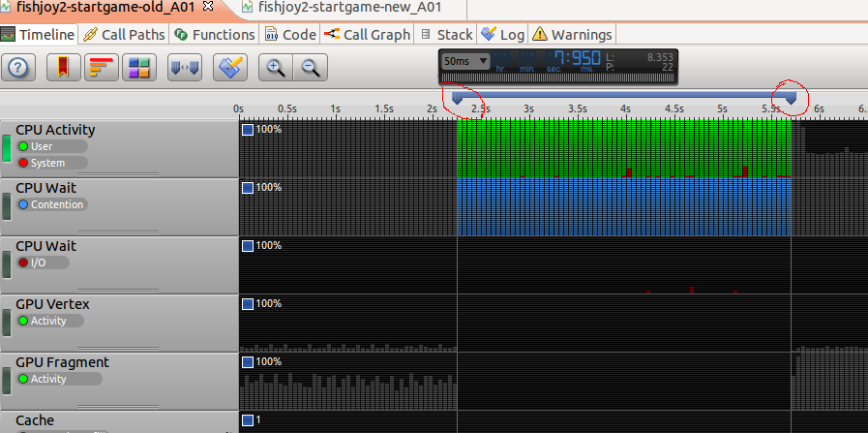Screen dimensions: 868x433
Task: Switch to the Functions tab
Action: 215,34
